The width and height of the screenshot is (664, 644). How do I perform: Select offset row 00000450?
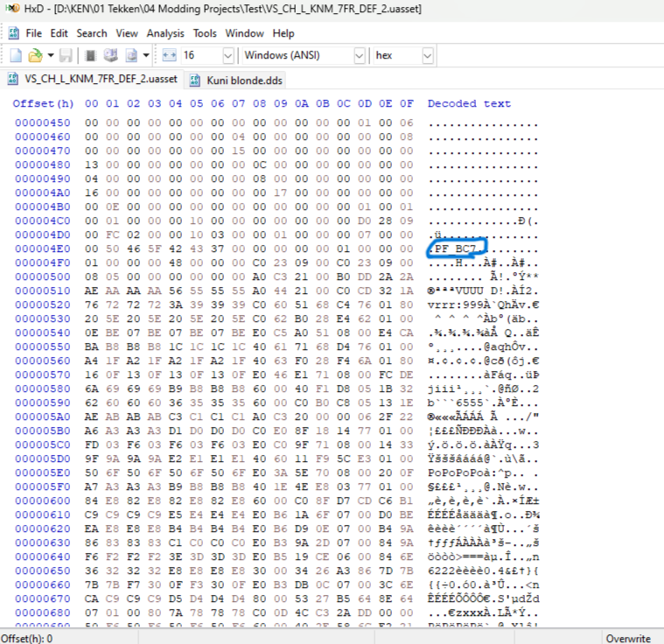pos(43,122)
